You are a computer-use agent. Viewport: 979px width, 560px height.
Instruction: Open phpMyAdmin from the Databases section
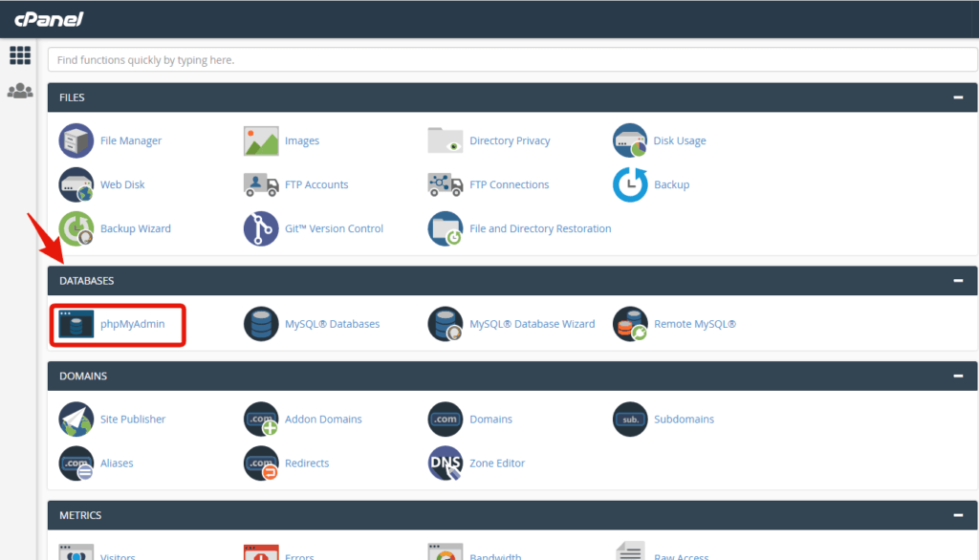pos(113,324)
